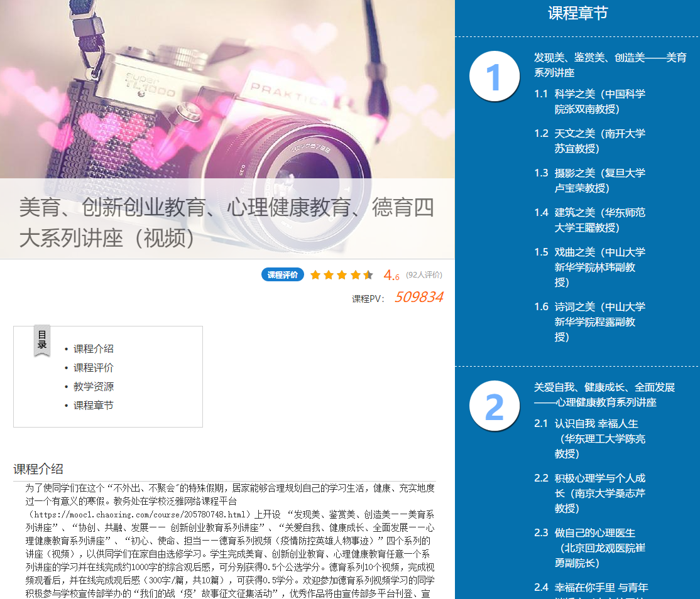This screenshot has width=700, height=599.
Task: Open lesson 1.5 戏曲之美
Action: [x=599, y=267]
